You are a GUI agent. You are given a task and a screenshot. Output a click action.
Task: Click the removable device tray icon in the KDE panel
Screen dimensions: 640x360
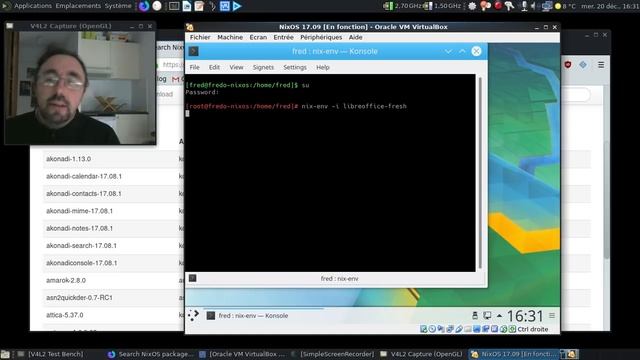coord(475,315)
